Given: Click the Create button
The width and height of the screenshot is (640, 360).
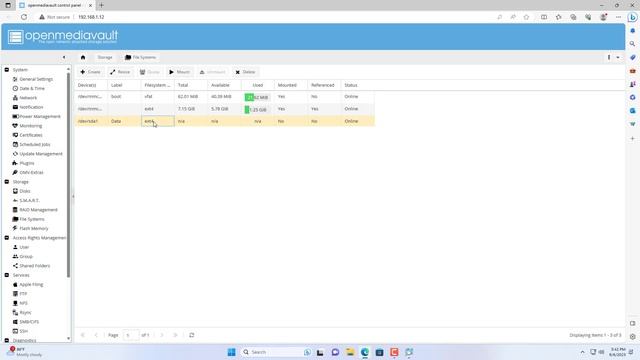Looking at the screenshot, I should [x=90, y=72].
